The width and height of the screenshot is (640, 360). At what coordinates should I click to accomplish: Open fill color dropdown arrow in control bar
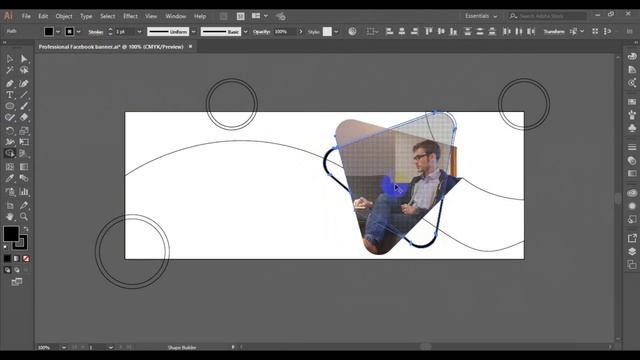pos(58,32)
